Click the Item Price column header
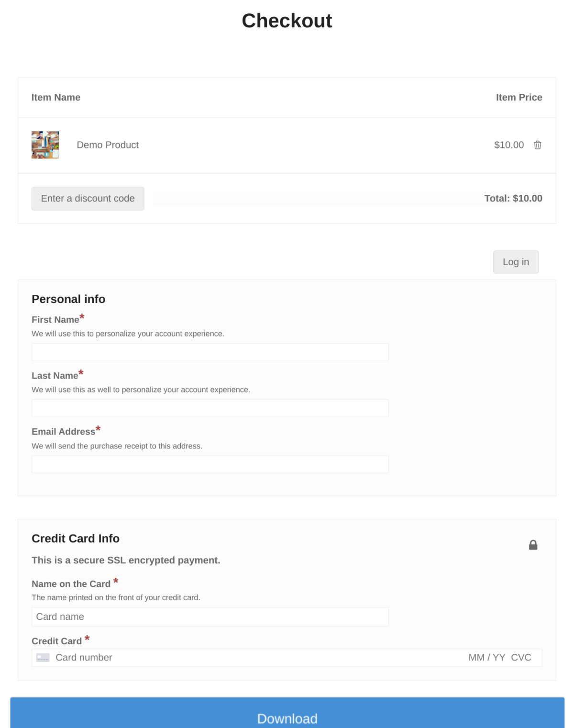The image size is (574, 728). (x=519, y=97)
